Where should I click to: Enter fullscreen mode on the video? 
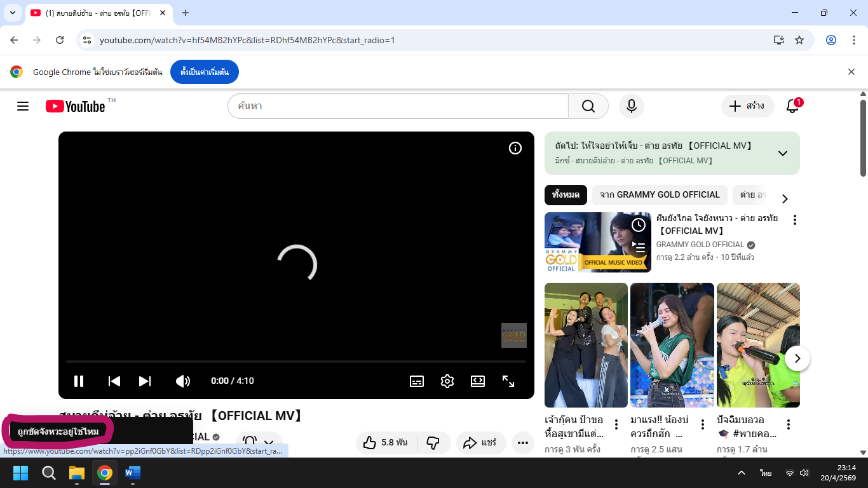click(x=508, y=381)
